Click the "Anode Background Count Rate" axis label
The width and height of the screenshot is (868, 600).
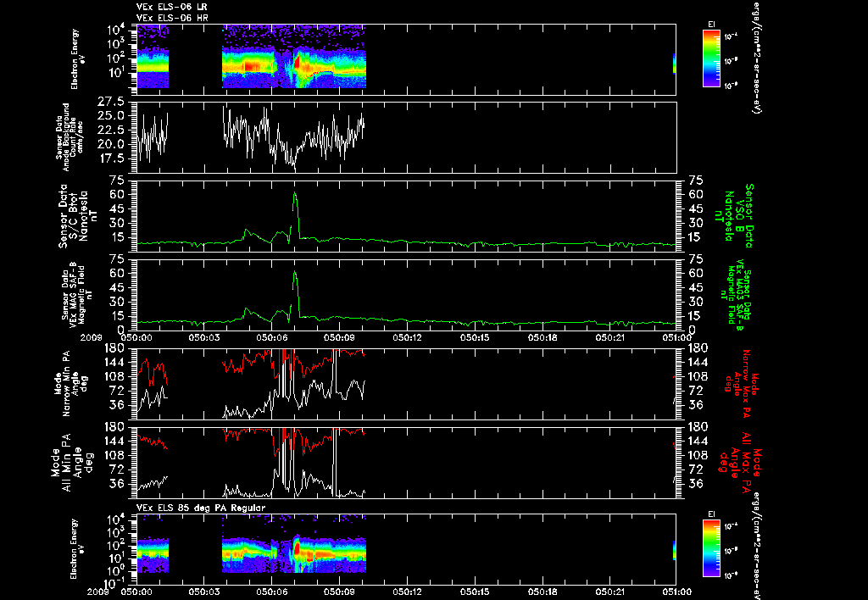coord(70,137)
